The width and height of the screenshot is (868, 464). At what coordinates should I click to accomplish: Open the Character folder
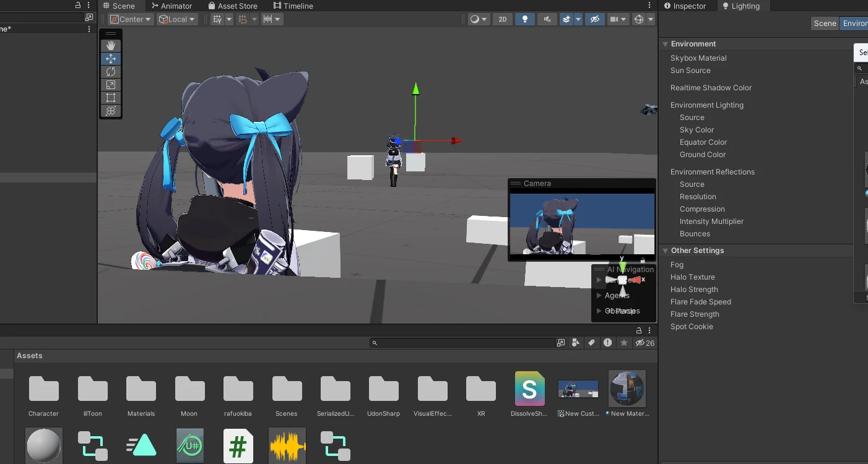point(43,393)
